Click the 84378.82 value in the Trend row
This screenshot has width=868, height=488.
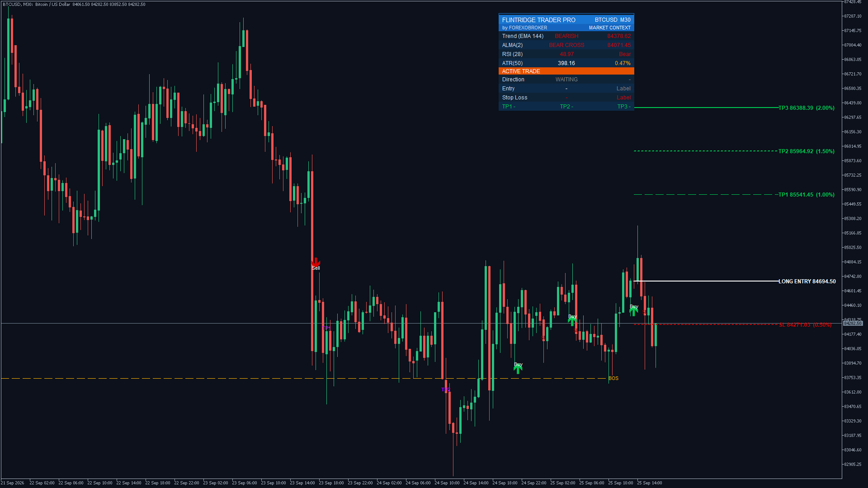click(619, 36)
